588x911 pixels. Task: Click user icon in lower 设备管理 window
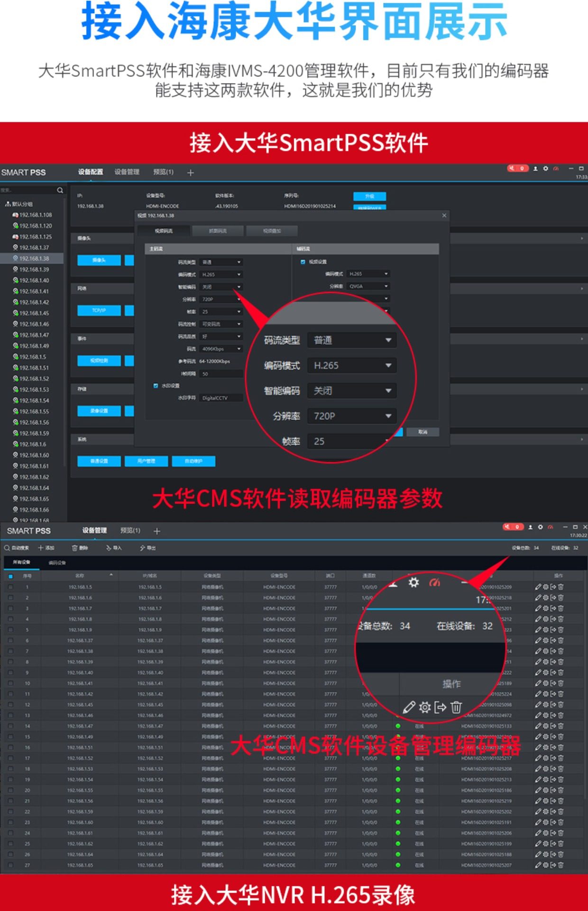coord(530,527)
